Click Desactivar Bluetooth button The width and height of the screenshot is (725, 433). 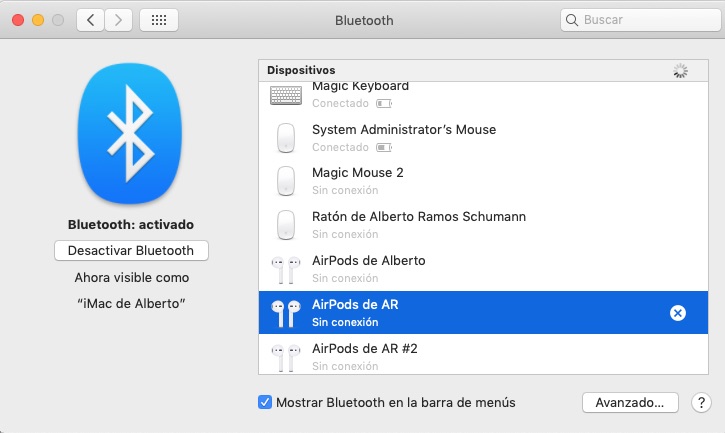[131, 251]
